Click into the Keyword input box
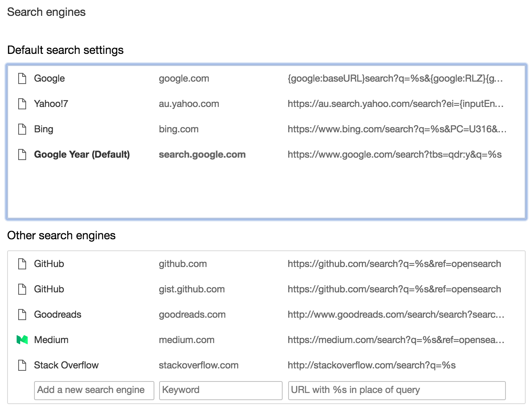The height and width of the screenshot is (412, 532). [x=220, y=390]
